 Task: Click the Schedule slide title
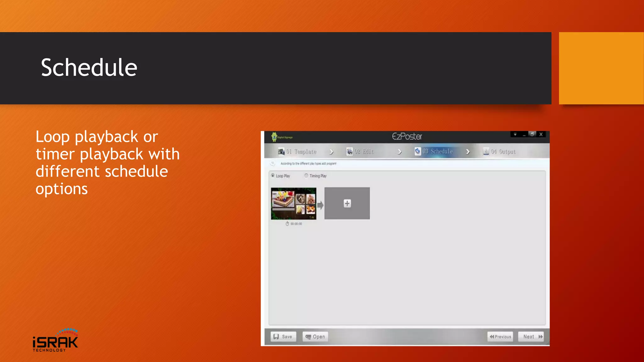[x=89, y=68]
